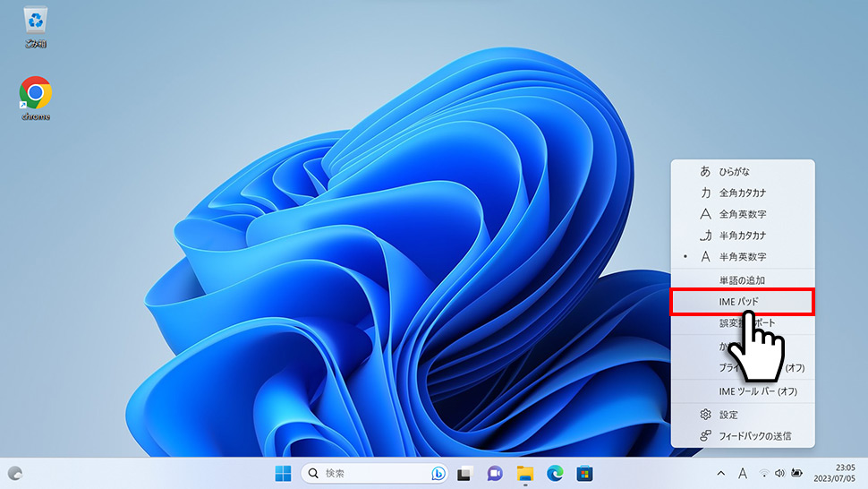Launch Microsoft Edge from taskbar

click(555, 474)
